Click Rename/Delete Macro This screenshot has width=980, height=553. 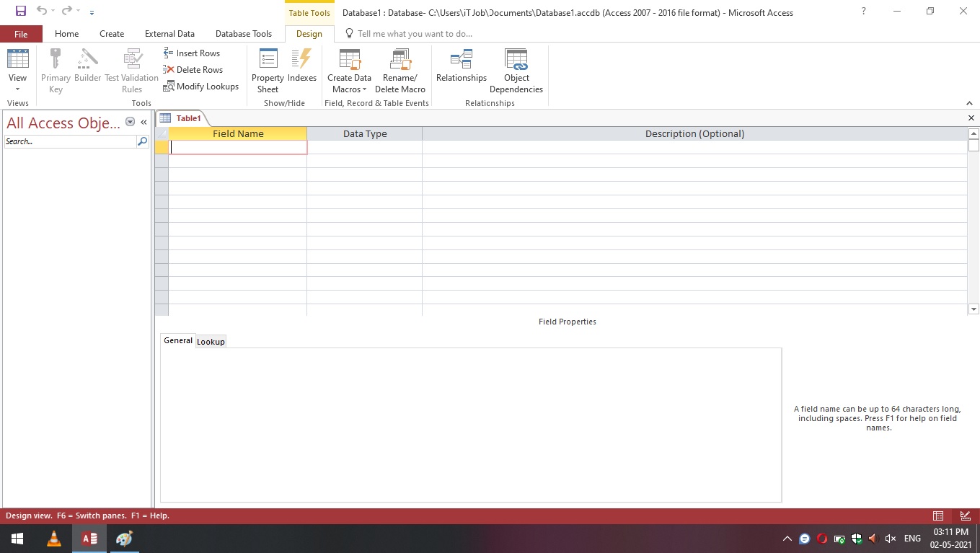(x=400, y=68)
